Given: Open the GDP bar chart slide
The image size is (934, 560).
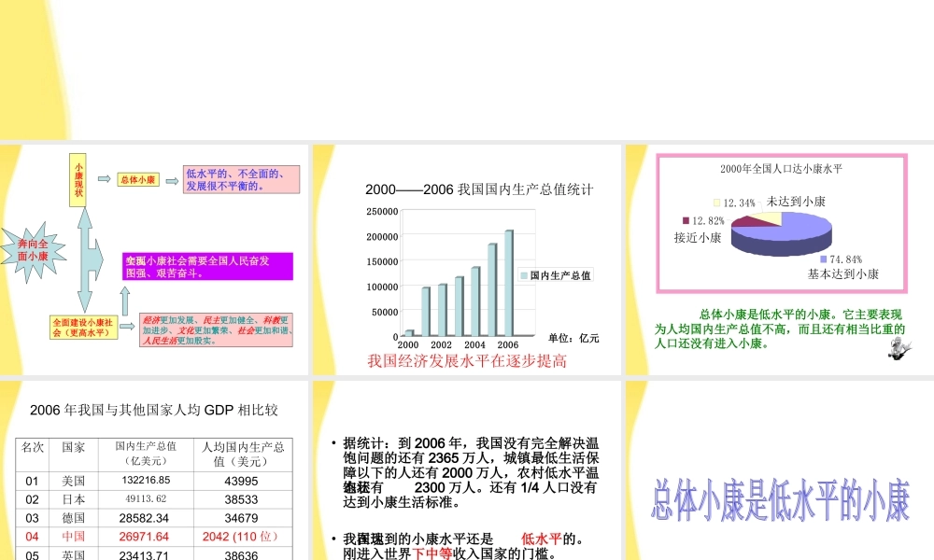Looking at the screenshot, I should (x=467, y=259).
